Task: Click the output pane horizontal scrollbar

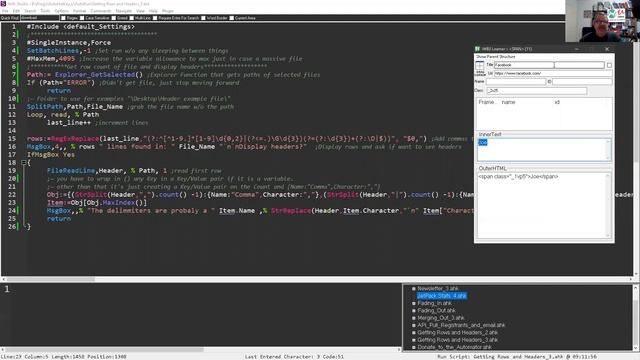Action: click(104, 349)
